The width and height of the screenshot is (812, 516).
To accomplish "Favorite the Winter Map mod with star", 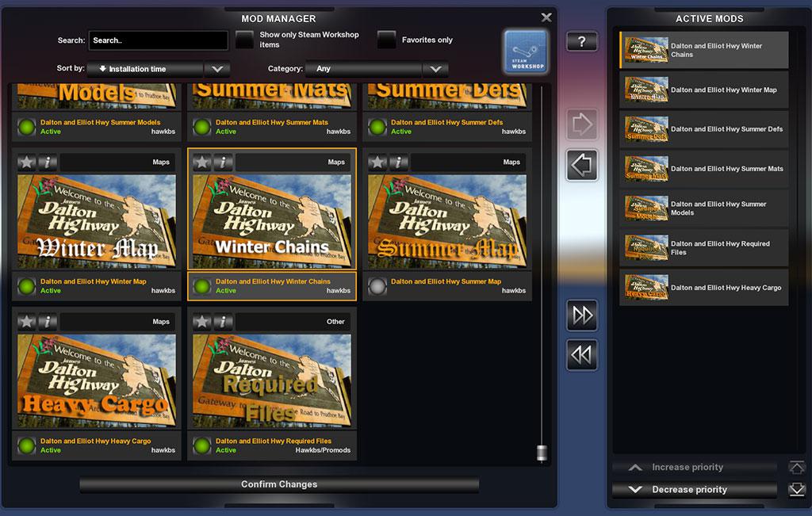I will pyautogui.click(x=27, y=162).
